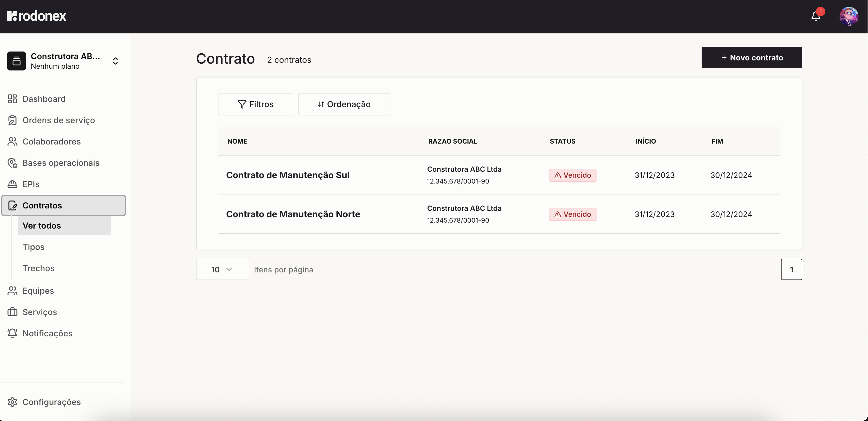Open the user profile avatar
This screenshot has height=421, width=868.
coord(849,16)
